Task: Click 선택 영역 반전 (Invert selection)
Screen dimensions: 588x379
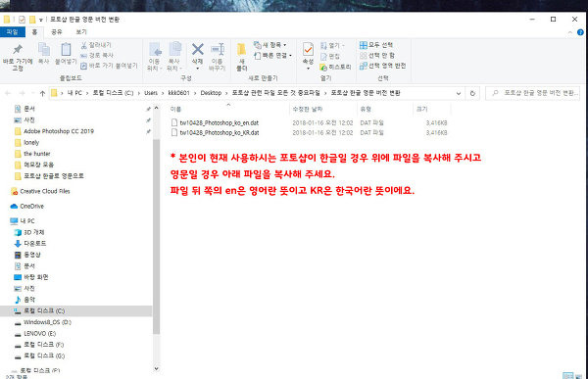Action: pyautogui.click(x=382, y=66)
